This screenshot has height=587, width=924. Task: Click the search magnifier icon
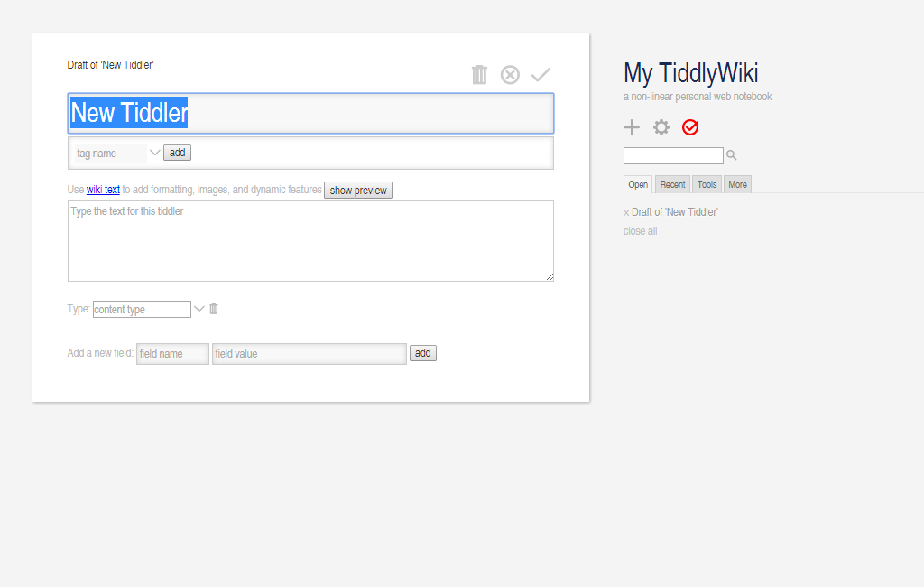coord(732,155)
